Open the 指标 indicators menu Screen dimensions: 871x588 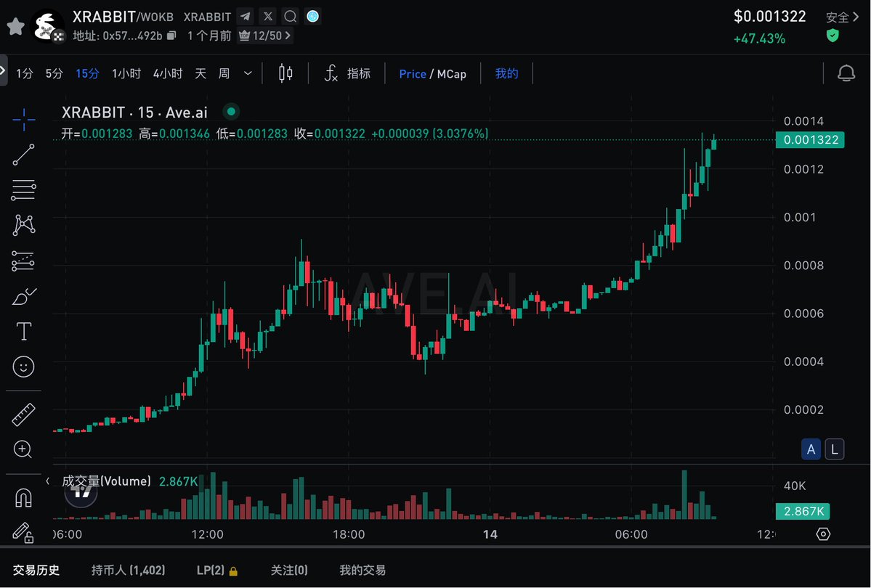[x=347, y=73]
